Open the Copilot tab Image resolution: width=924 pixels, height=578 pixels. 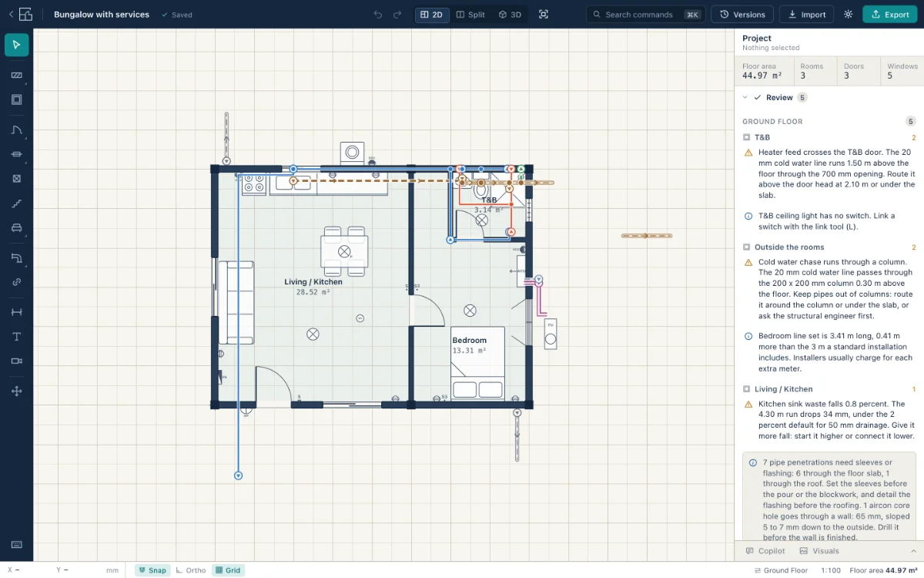[765, 551]
